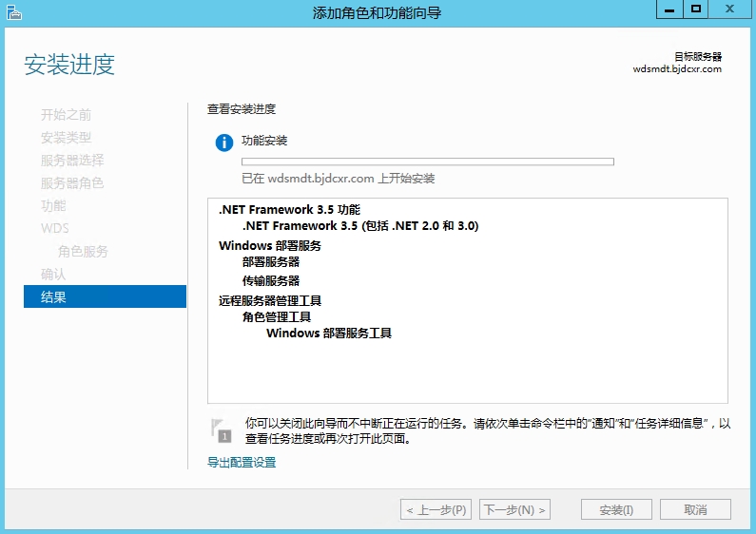The image size is (756, 534).
Task: Select the 服务器角色 step in the sidebar
Action: 72,183
